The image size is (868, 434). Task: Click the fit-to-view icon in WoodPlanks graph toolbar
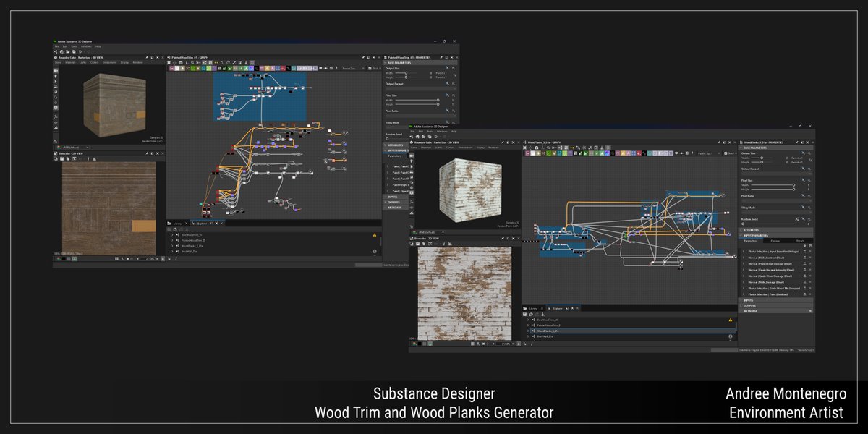coord(525,148)
